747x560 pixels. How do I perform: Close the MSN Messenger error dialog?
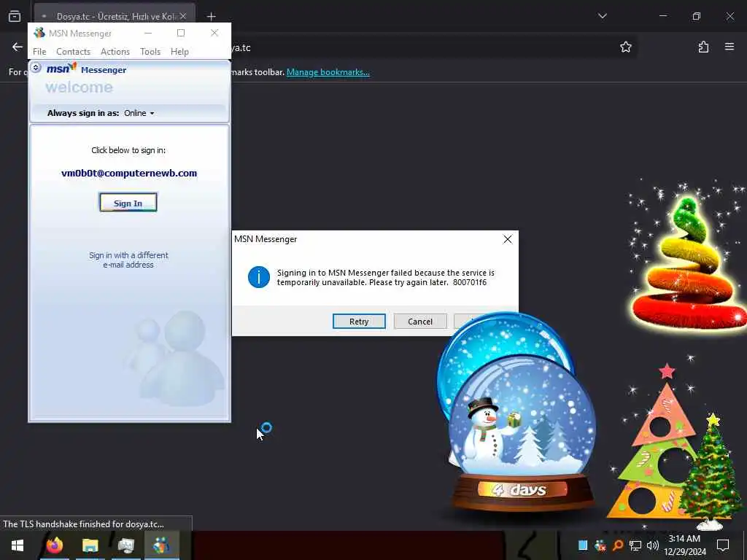tap(508, 239)
